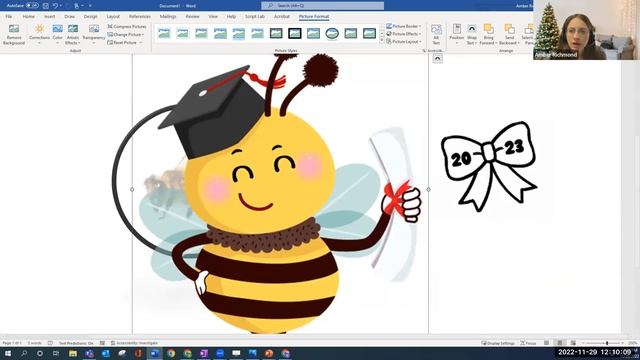Click the taskbar search icon
Image resolution: width=640 pixels, height=360 pixels.
click(24, 353)
